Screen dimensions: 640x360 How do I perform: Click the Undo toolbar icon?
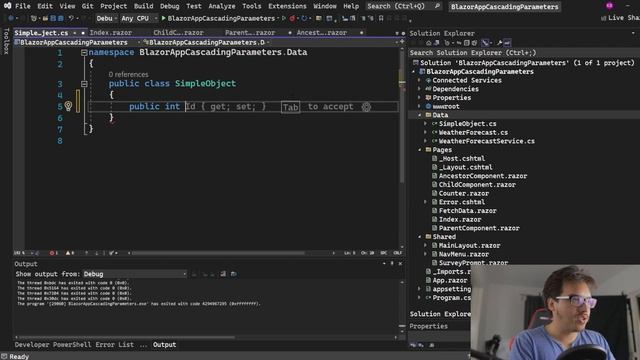pos(71,18)
